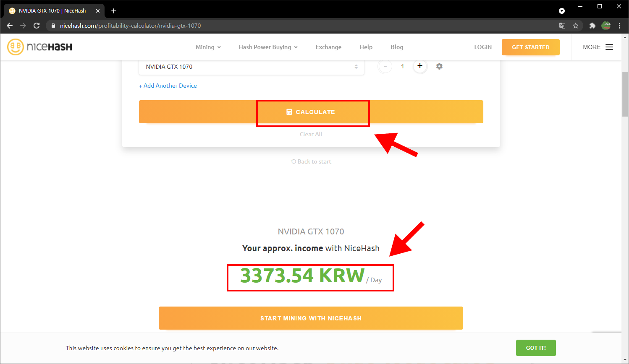Click the site padlock icon
The height and width of the screenshot is (364, 629).
click(x=53, y=26)
